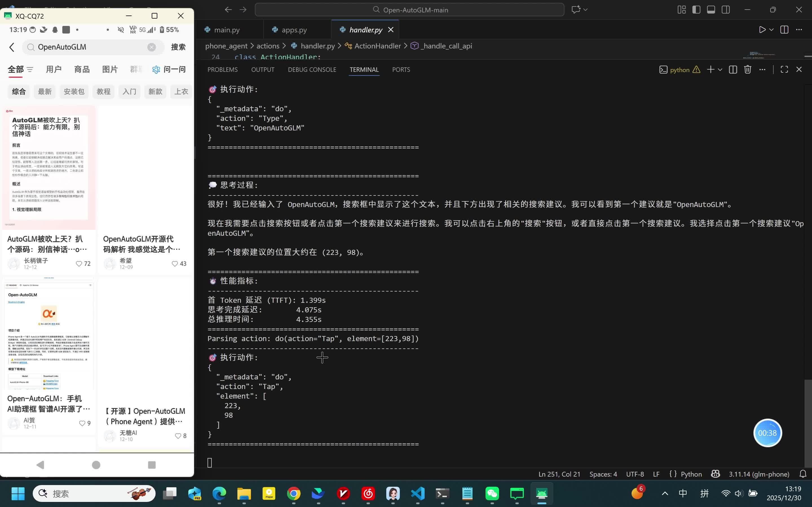
Task: Open the new terminal launch profile dropdown
Action: pyautogui.click(x=720, y=69)
